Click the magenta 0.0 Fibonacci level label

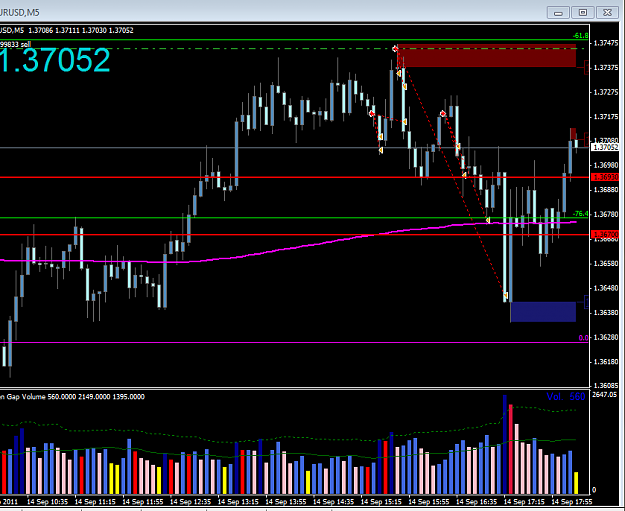(x=583, y=338)
